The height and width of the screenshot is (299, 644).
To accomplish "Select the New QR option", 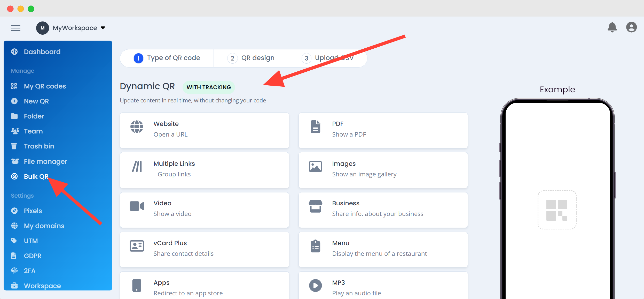I will coord(36,101).
